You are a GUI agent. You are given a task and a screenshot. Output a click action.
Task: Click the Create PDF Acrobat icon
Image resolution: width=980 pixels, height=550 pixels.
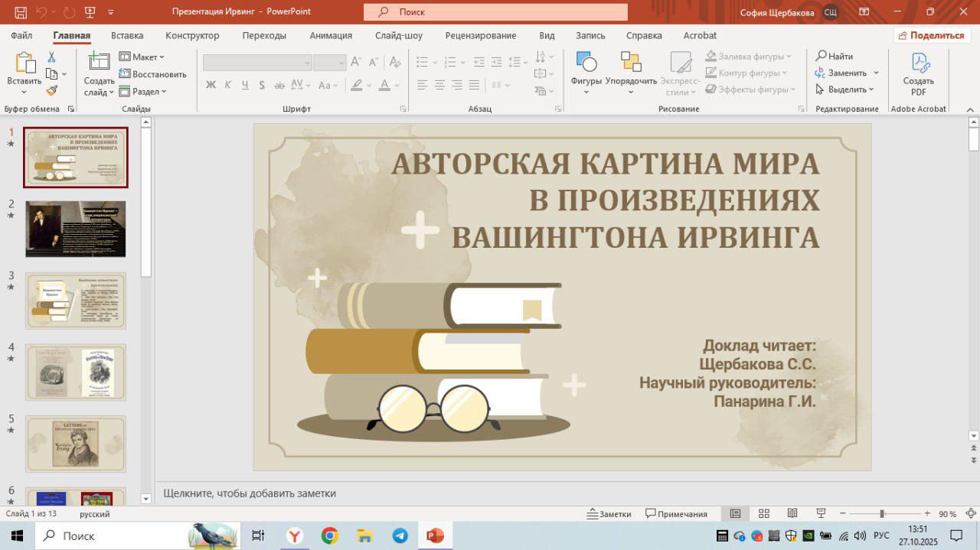[918, 64]
